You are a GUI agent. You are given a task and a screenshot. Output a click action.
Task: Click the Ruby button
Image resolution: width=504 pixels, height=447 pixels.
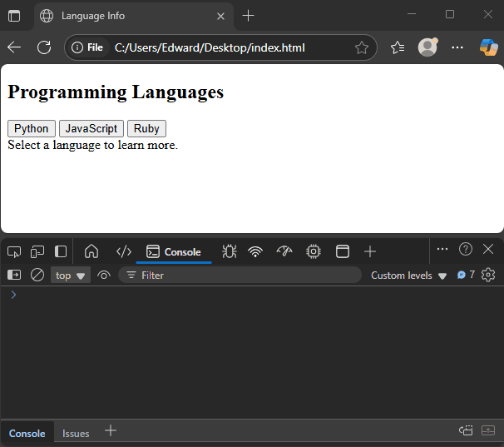(146, 128)
